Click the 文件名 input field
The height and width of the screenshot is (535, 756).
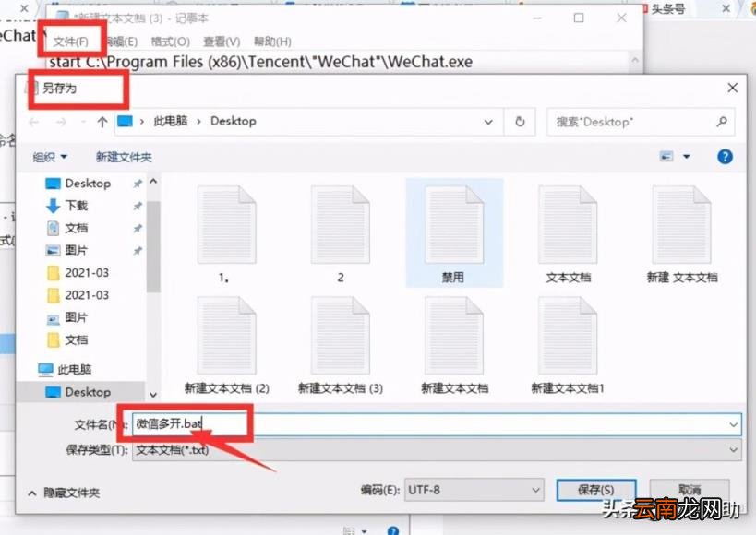tap(437, 424)
